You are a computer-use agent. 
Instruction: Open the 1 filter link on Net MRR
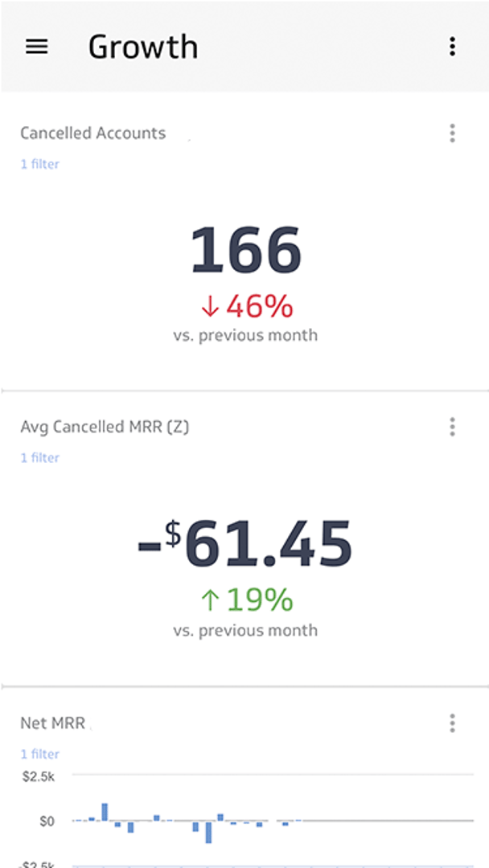(39, 754)
